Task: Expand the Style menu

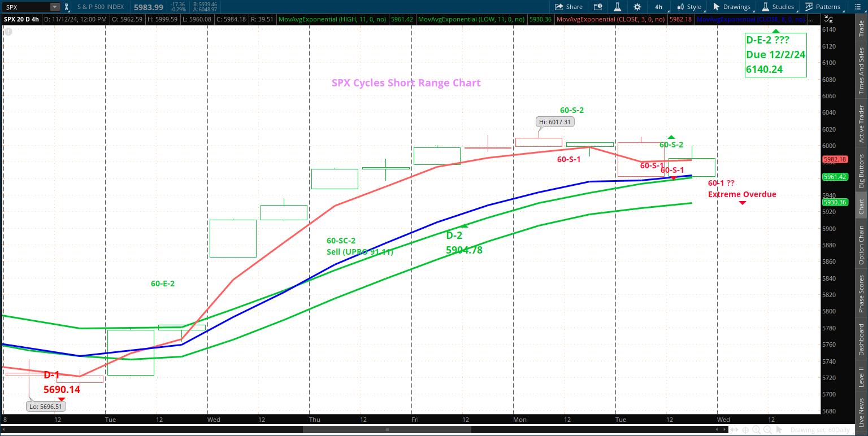Action: click(689, 7)
